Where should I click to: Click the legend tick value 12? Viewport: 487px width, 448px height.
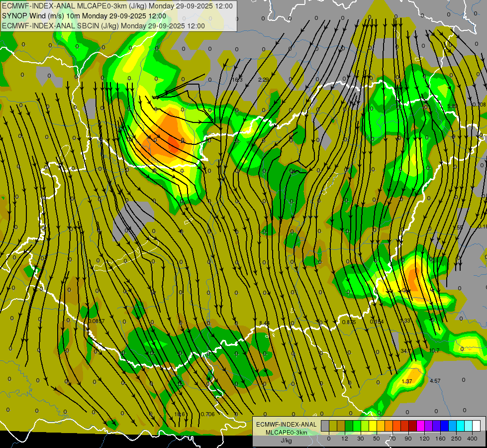coord(344,439)
